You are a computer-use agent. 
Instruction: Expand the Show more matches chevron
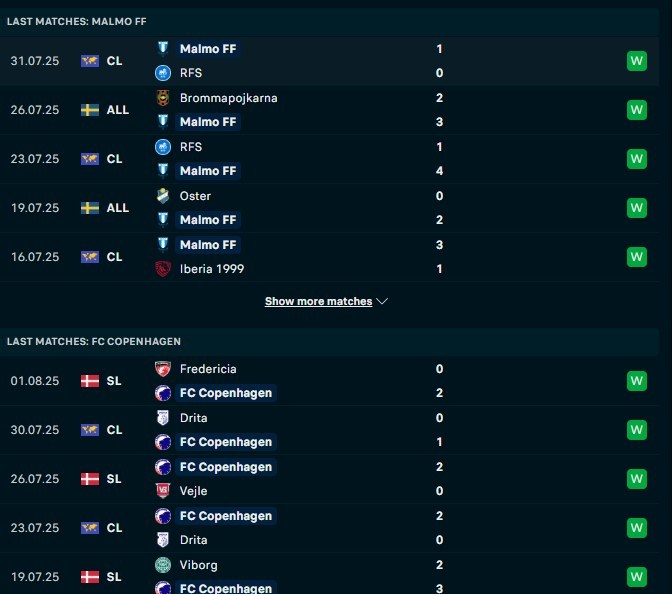click(382, 301)
